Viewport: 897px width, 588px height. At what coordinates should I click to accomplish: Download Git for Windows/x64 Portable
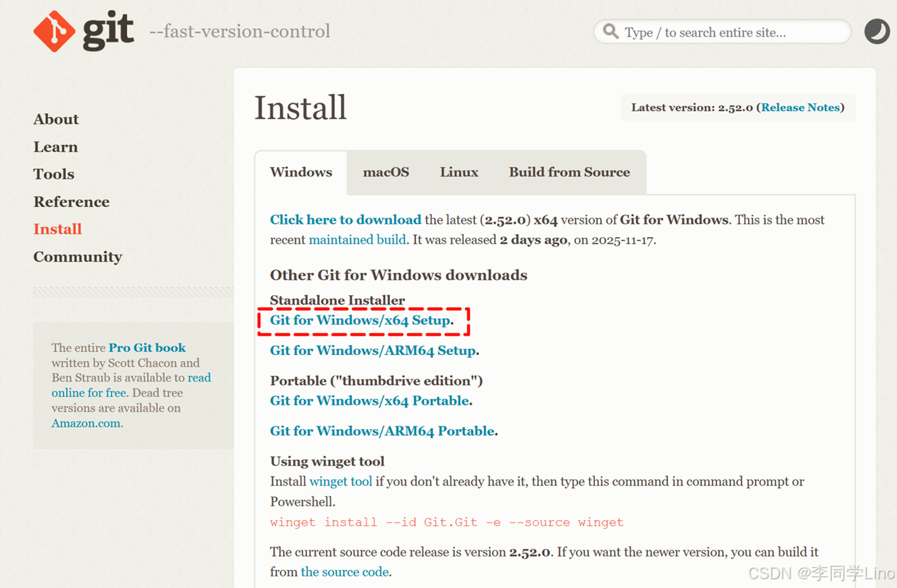(x=370, y=401)
